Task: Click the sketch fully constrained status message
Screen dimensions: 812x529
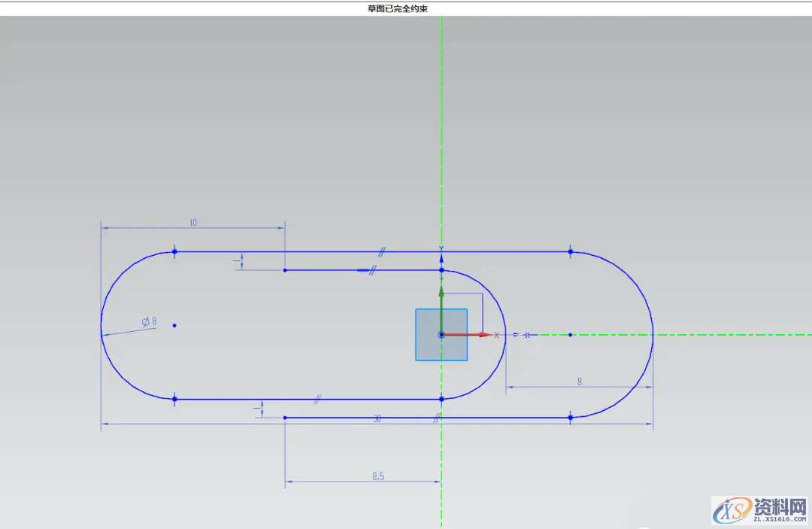Action: [408, 8]
